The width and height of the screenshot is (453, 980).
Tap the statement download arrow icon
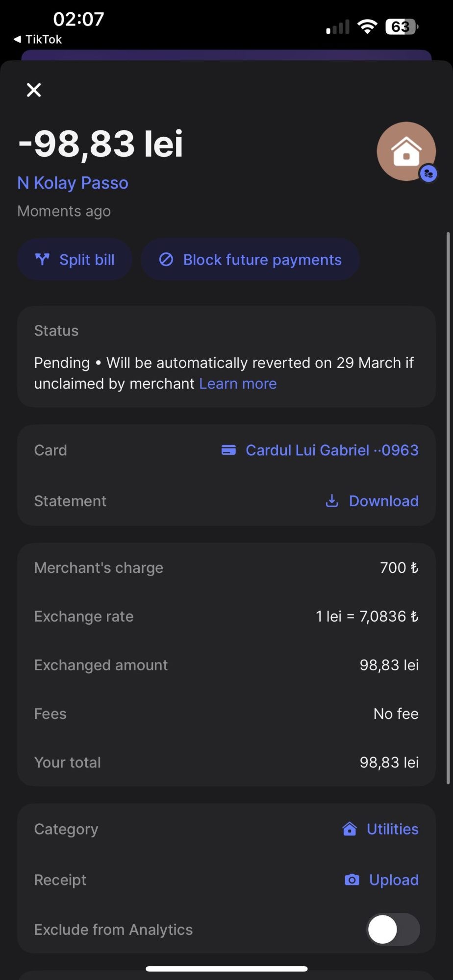tap(332, 501)
